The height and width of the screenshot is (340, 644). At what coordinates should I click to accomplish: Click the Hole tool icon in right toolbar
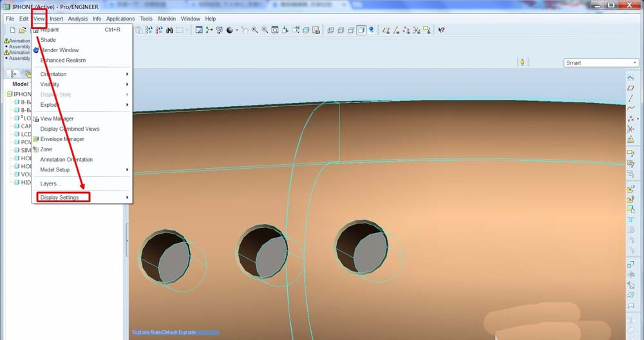pyautogui.click(x=630, y=220)
